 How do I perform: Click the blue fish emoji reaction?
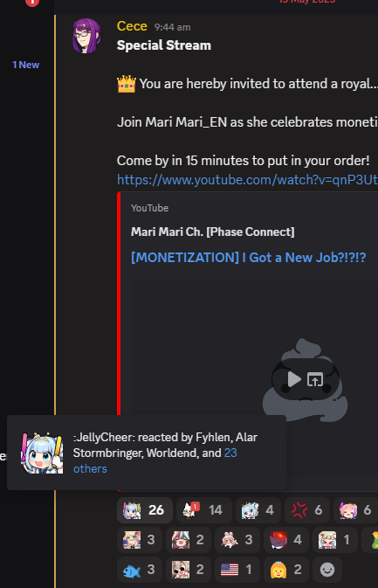(140, 570)
